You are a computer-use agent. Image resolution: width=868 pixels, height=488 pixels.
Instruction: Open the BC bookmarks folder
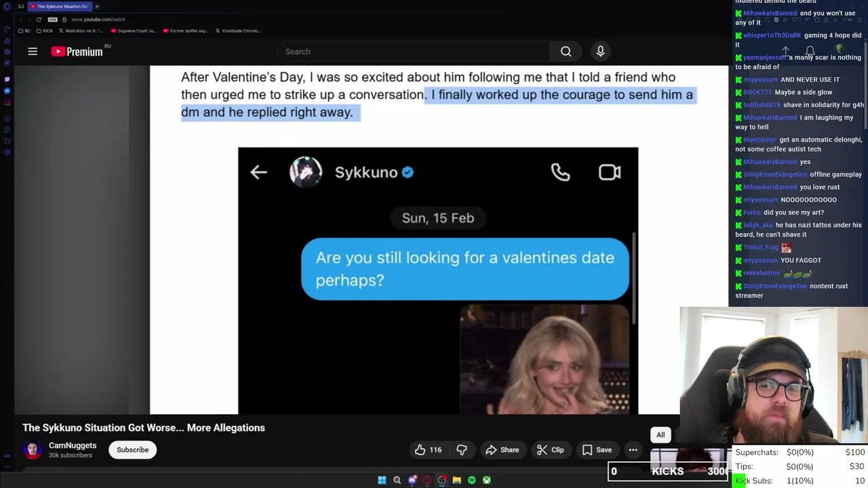(24, 30)
